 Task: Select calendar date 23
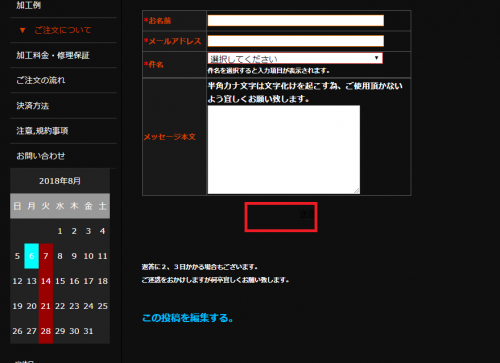[x=74, y=306]
